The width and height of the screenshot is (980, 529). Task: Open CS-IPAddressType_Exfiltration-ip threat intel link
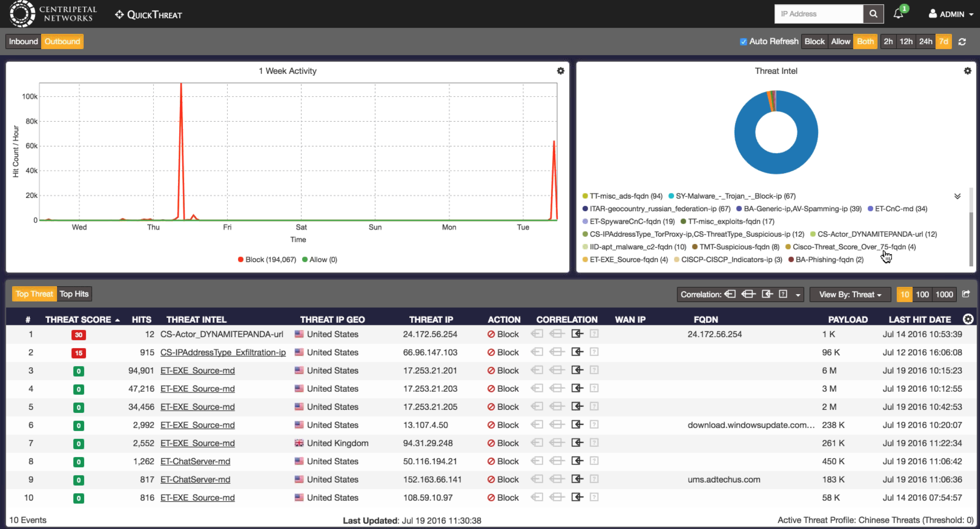[223, 352]
